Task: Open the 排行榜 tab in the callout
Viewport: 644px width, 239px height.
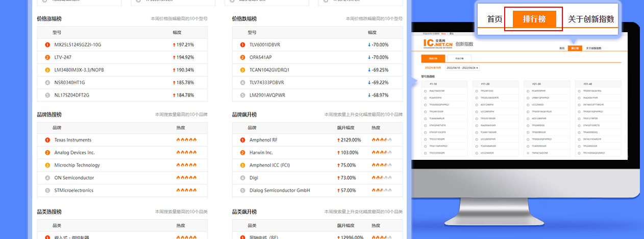Action: coord(534,19)
